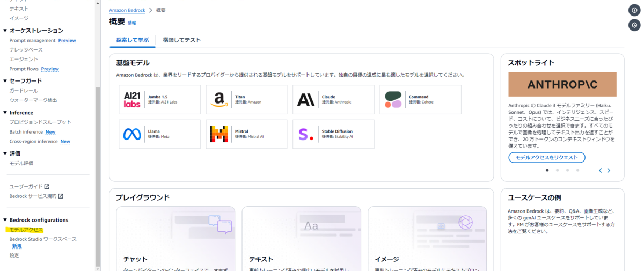Select the second spotlight carousel dot
Screen dimensions: 644x271
557,170
